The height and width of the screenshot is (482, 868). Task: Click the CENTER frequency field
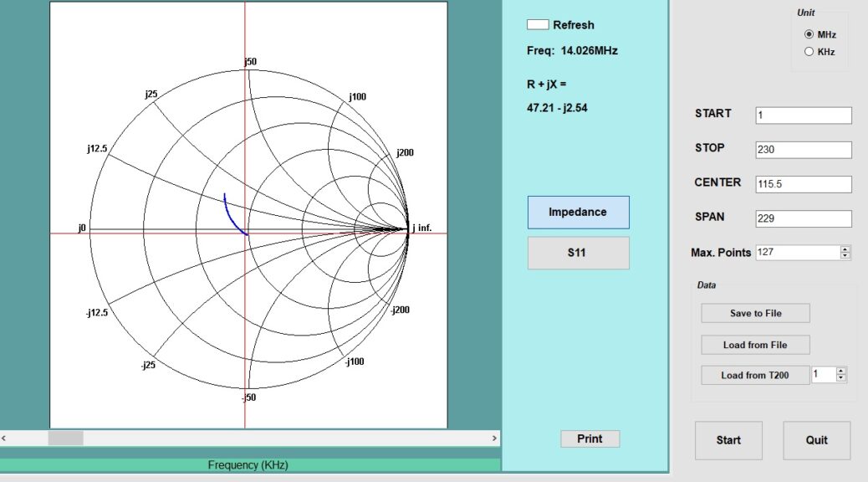(x=803, y=184)
